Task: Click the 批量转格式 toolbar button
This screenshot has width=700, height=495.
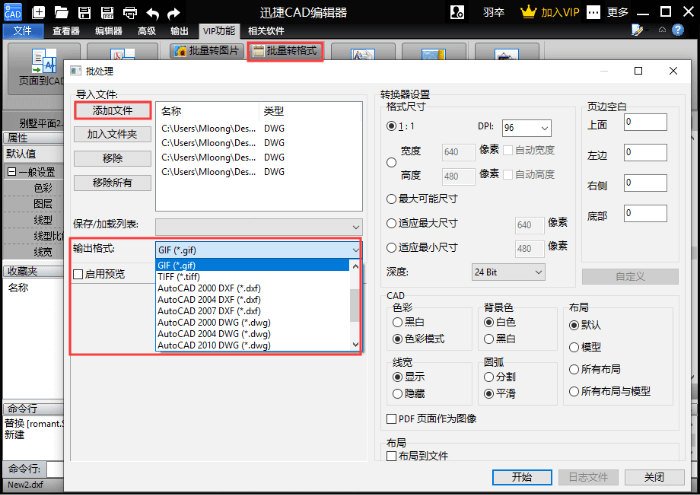Action: 285,51
